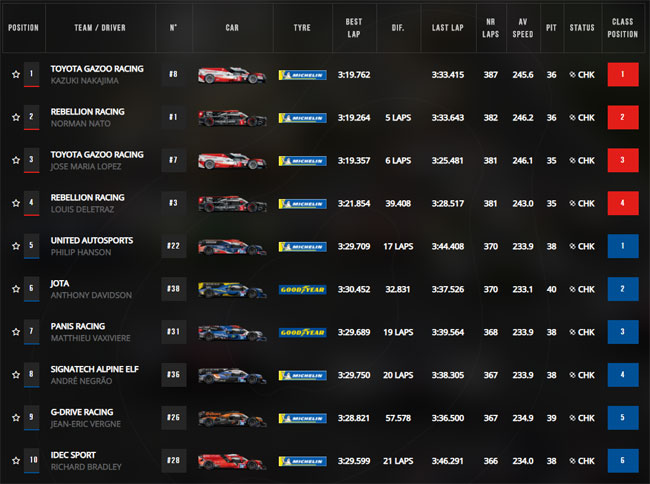Open TOYOTA GAZOO RACING Kazuki Nakajima entry

click(97, 75)
